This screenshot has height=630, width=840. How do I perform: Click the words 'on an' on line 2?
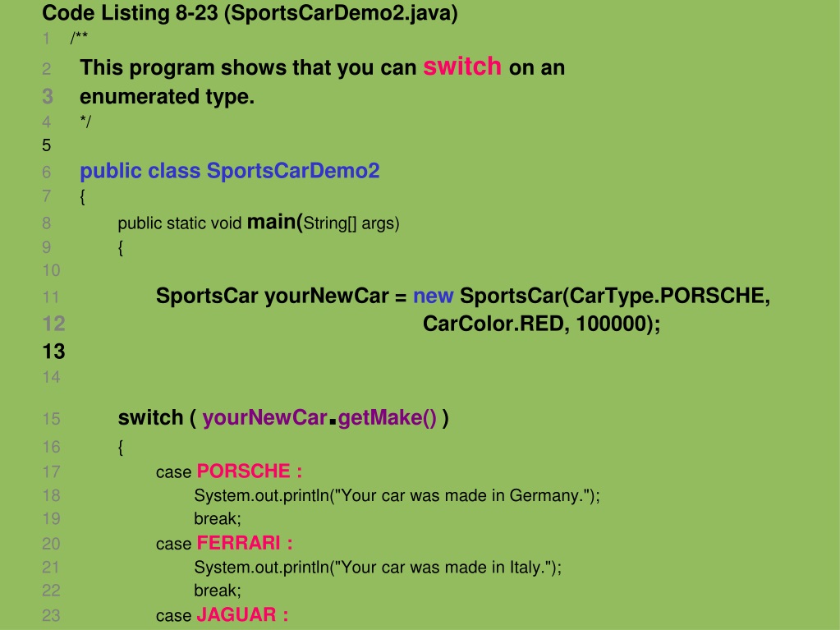(537, 68)
